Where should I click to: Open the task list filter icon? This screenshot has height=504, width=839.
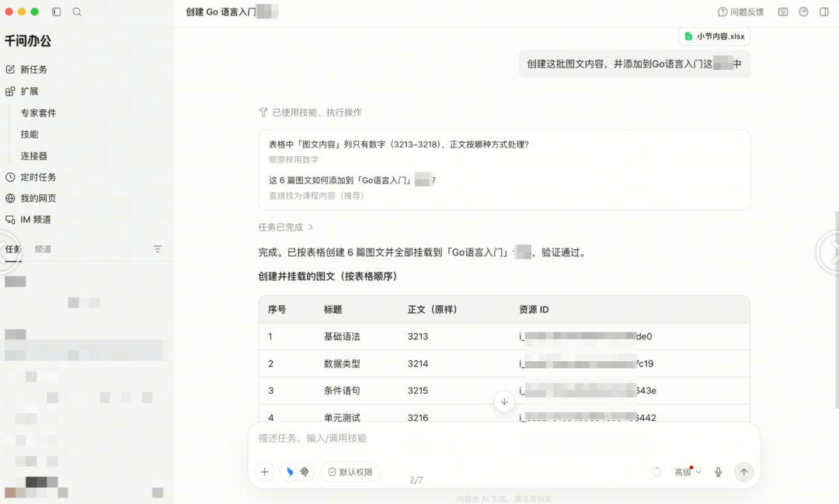[x=157, y=249]
